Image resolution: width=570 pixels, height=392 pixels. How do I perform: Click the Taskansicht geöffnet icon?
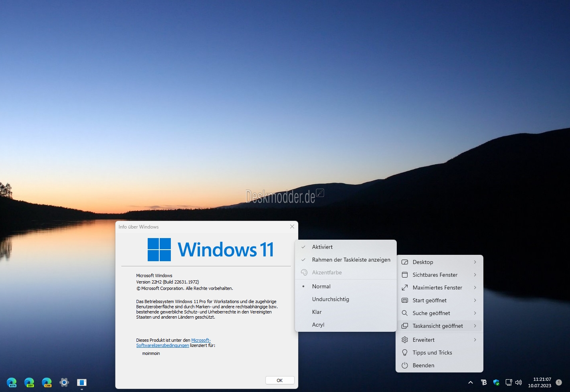(x=405, y=326)
